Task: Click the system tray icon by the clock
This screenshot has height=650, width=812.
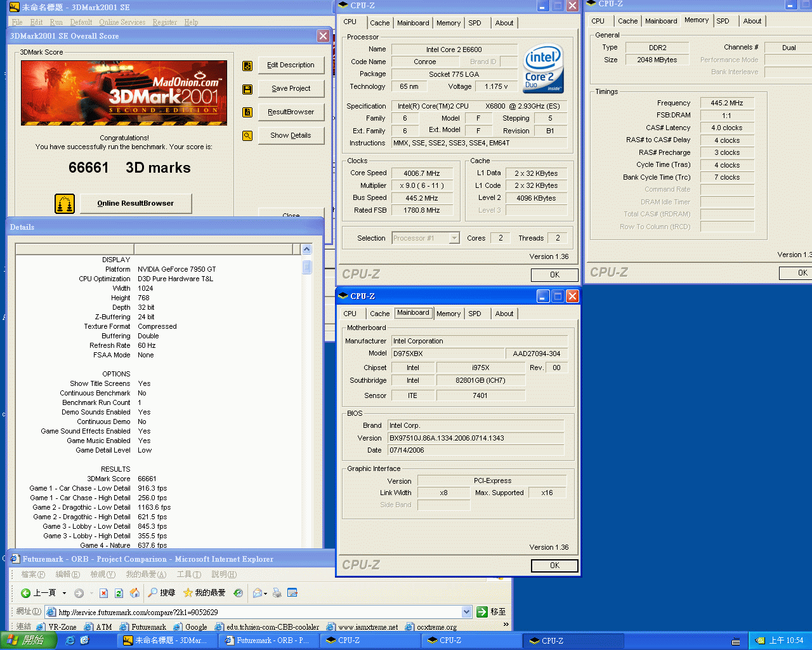Action: coord(759,640)
